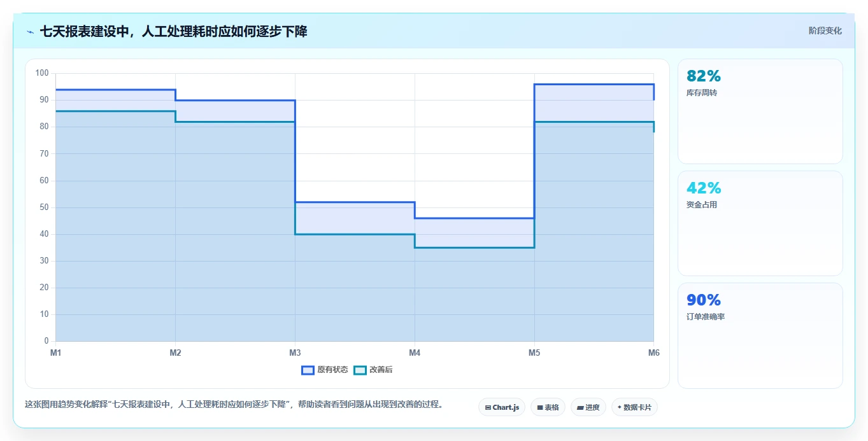Viewport: 868px width, 441px height.
Task: Click the 表格 tag icon
Action: [x=540, y=407]
